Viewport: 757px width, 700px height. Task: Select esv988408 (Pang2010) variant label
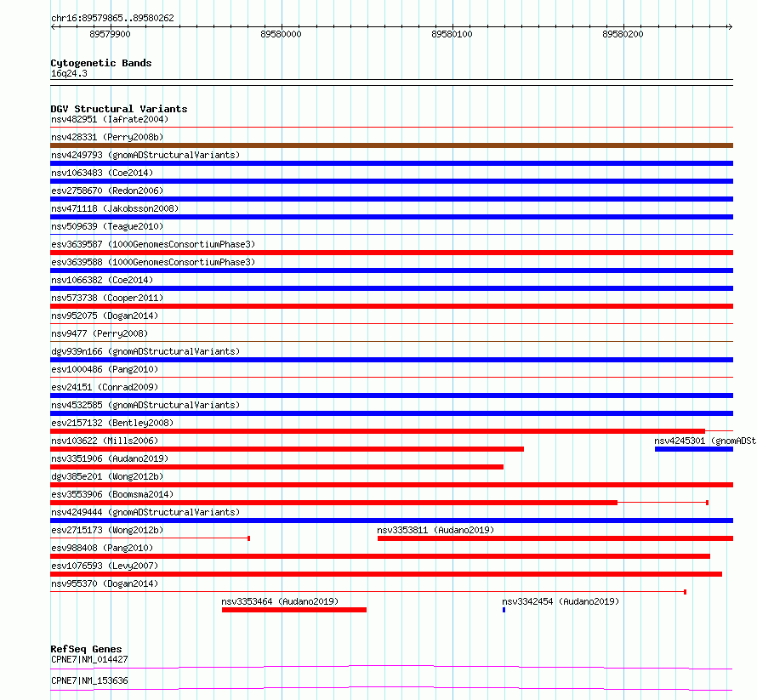(102, 548)
